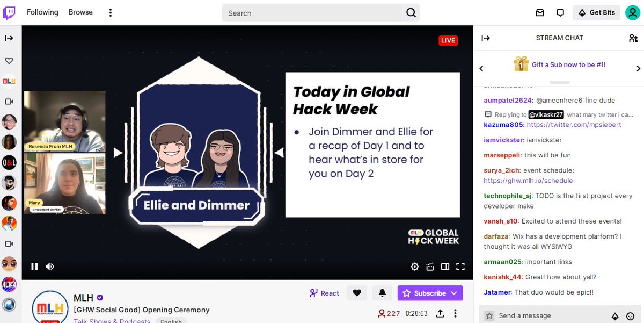Open the Bits diamond icon in chat input
Viewport: 644px width, 323px height.
615,316
